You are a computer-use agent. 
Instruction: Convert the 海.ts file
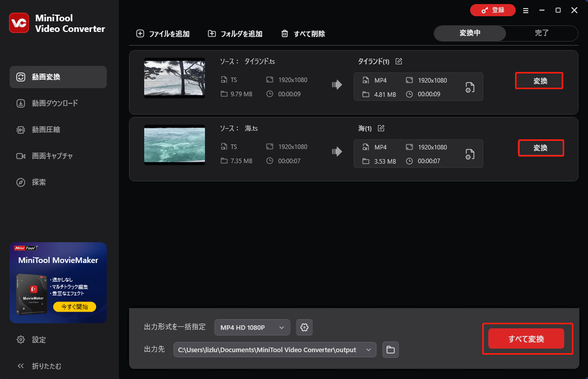coord(541,148)
